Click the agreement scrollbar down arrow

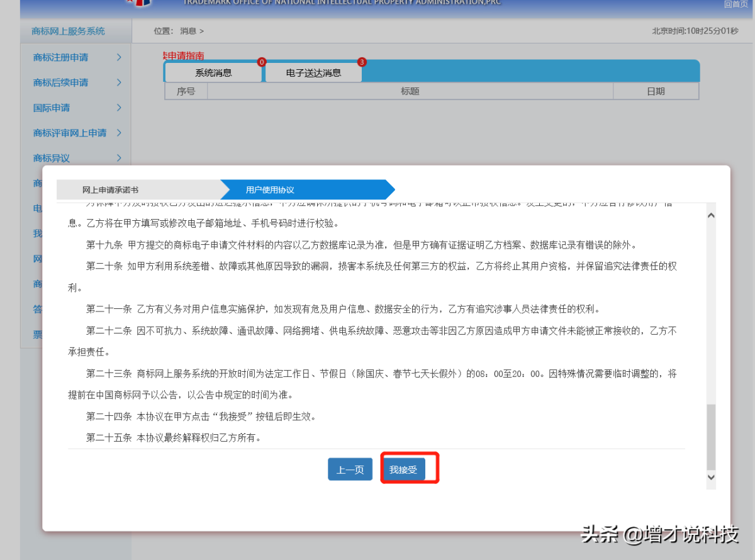point(711,478)
